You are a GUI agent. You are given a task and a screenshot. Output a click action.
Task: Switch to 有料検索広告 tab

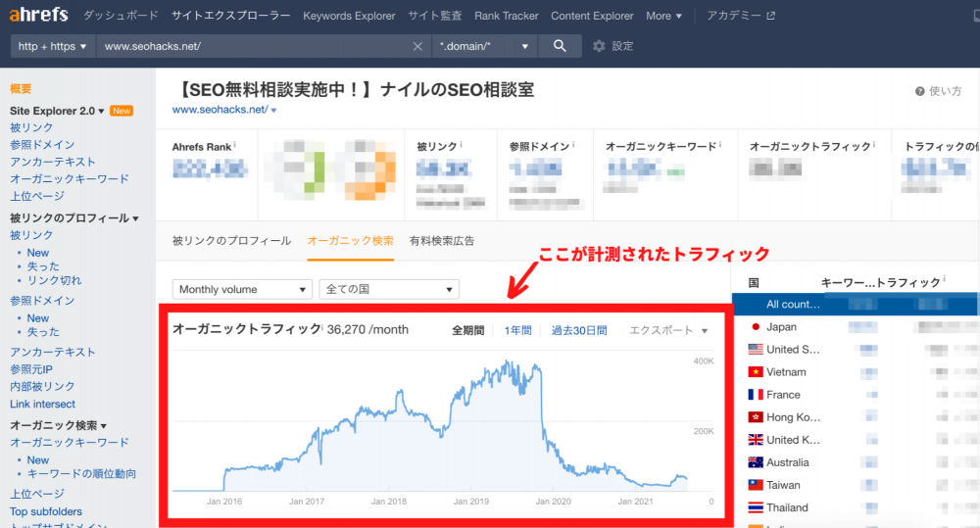click(442, 241)
